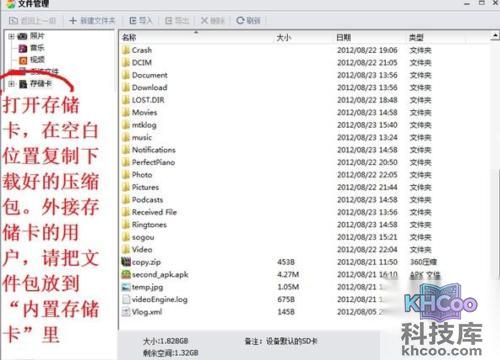Click the copy.zip archive icon
This screenshot has width=500, height=360.
[126, 262]
